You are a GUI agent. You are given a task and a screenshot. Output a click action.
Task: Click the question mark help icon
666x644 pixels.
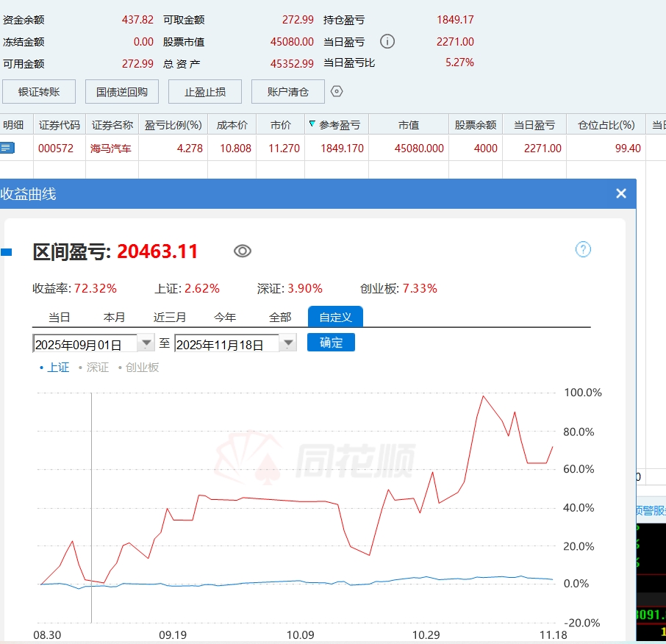[583, 249]
